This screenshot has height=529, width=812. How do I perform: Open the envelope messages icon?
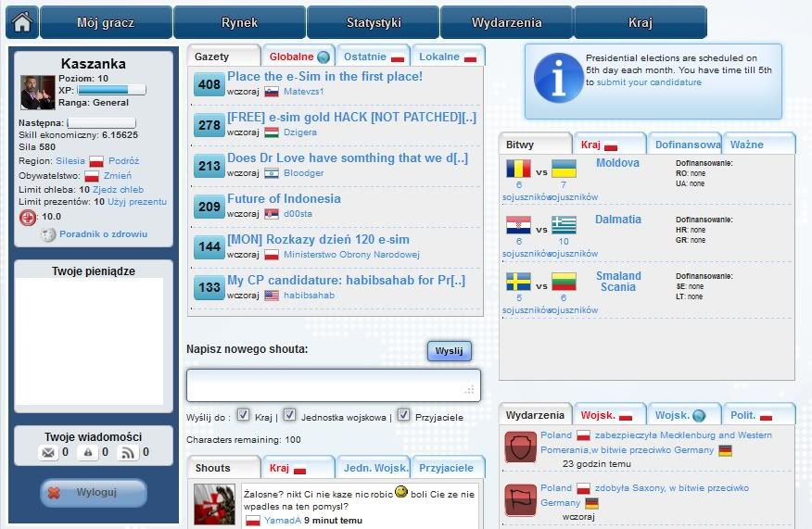(x=48, y=453)
